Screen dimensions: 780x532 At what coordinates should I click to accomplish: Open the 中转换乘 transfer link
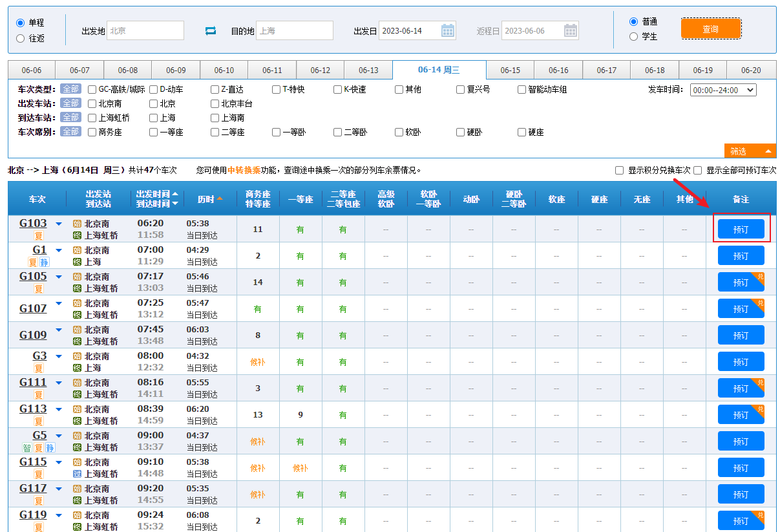tap(244, 171)
